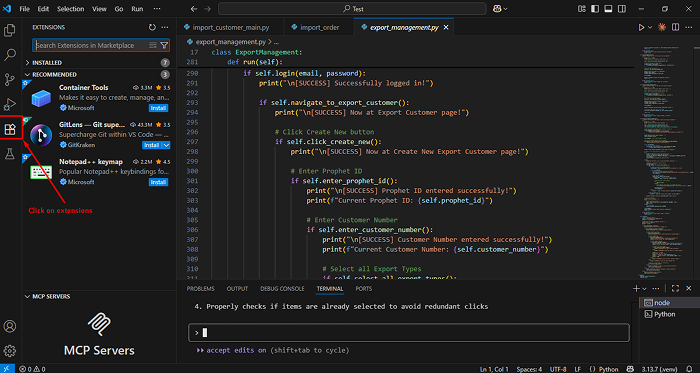Go forward with the navigation arrow
Image resolution: width=700 pixels, height=373 pixels.
click(x=207, y=9)
